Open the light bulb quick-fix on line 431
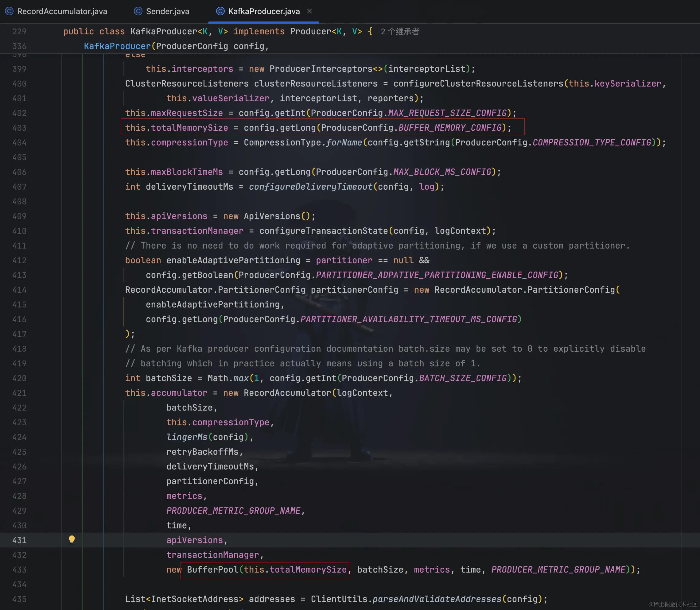Image resolution: width=700 pixels, height=610 pixels. click(72, 540)
